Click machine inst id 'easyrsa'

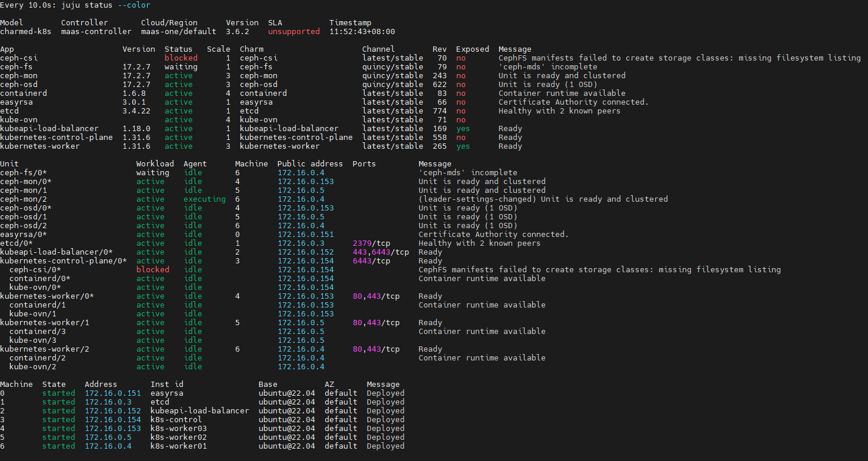click(167, 393)
